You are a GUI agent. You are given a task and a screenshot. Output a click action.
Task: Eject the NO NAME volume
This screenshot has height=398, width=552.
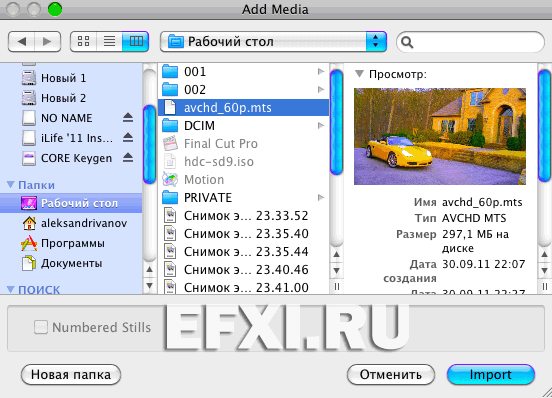(128, 118)
